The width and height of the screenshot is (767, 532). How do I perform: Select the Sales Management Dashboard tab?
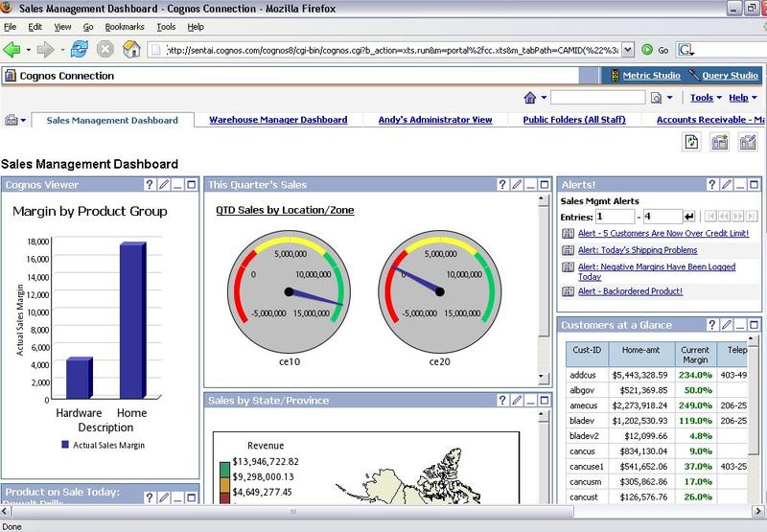click(112, 120)
